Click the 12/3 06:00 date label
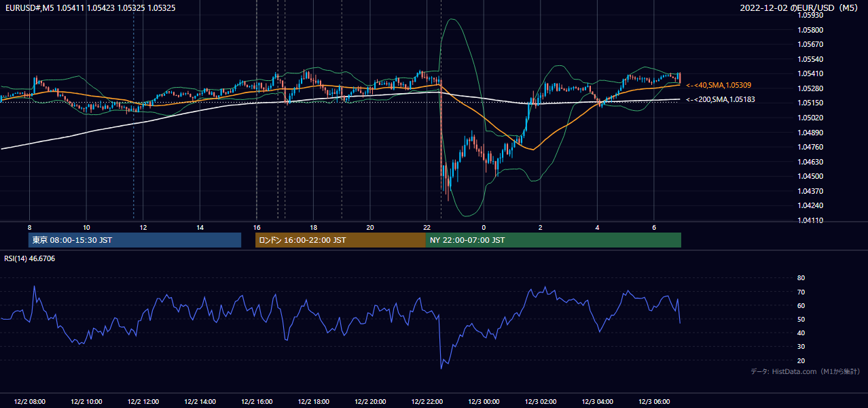 coord(653,401)
